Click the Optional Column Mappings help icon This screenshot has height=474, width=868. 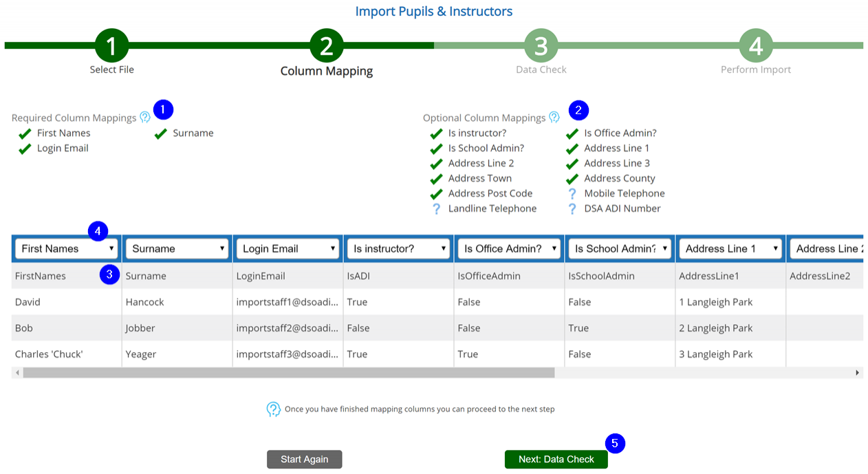click(x=554, y=118)
